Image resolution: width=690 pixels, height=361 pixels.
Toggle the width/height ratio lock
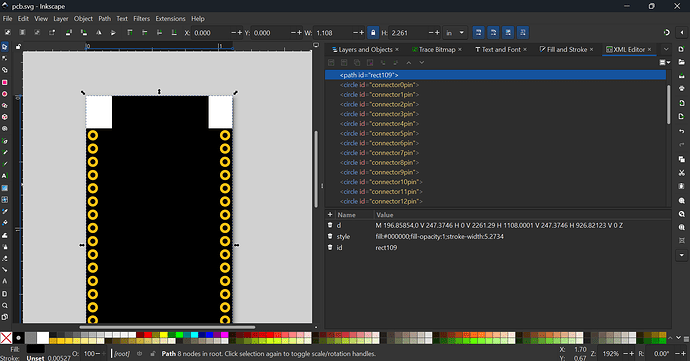tap(373, 33)
